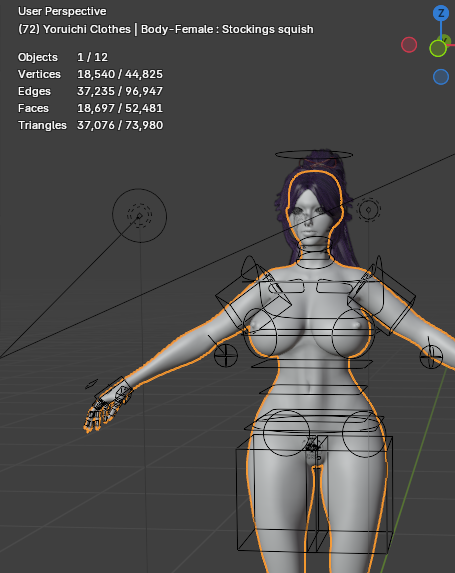Select the large circular light object on left
Image resolution: width=455 pixels, height=573 pixels.
[139, 216]
